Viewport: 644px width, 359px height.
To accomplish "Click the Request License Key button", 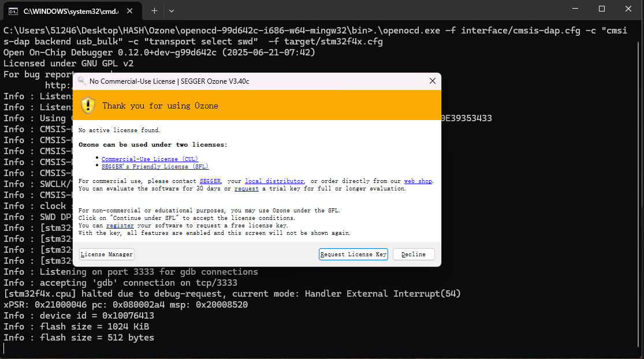I will coord(353,255).
